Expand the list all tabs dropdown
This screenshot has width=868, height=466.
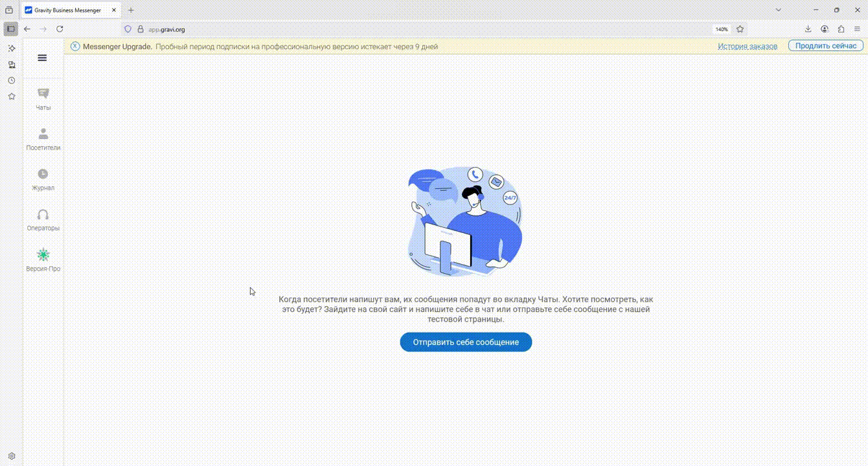[779, 10]
